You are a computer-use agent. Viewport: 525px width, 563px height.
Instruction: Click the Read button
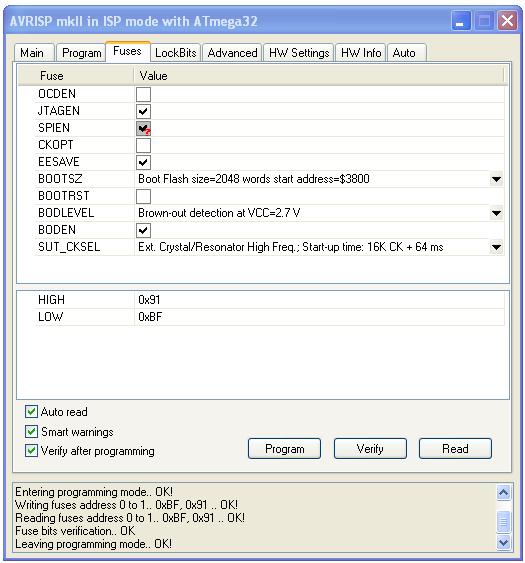coord(455,448)
